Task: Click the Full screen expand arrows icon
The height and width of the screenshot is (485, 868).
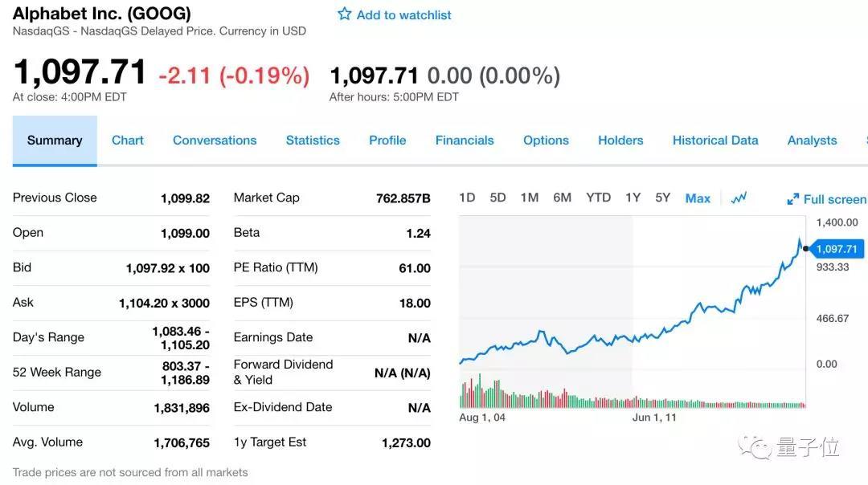Action: (792, 199)
